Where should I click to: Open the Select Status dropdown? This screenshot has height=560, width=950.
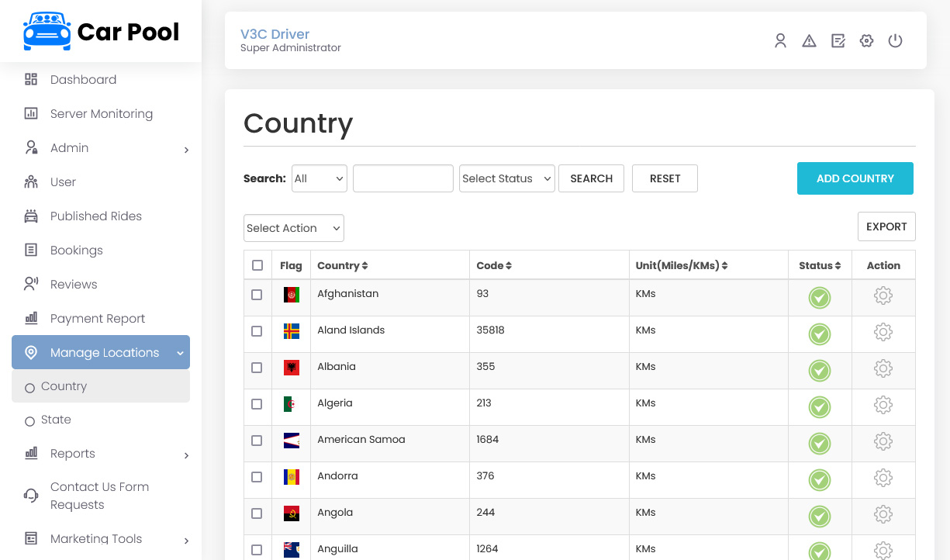pos(506,178)
